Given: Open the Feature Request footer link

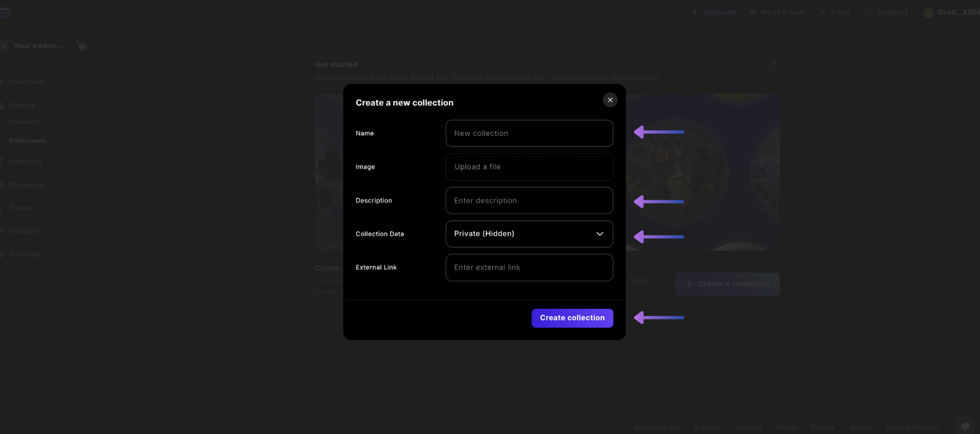Looking at the screenshot, I should click(x=912, y=427).
